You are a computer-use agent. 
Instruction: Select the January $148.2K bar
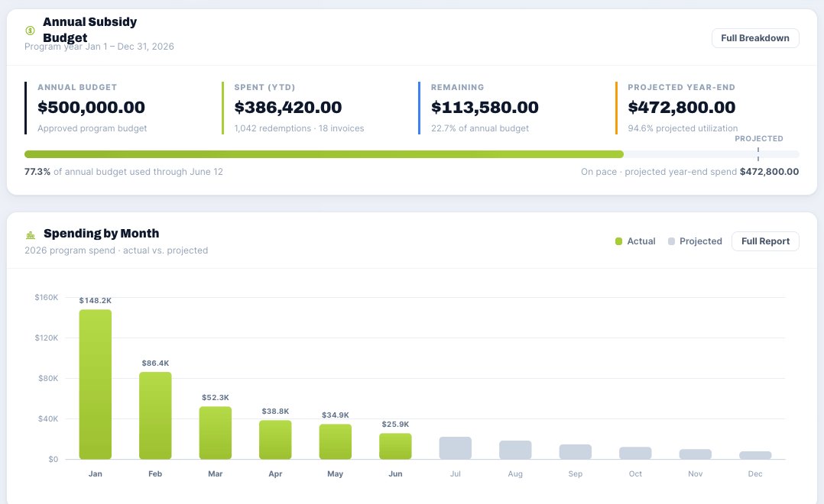click(x=95, y=384)
